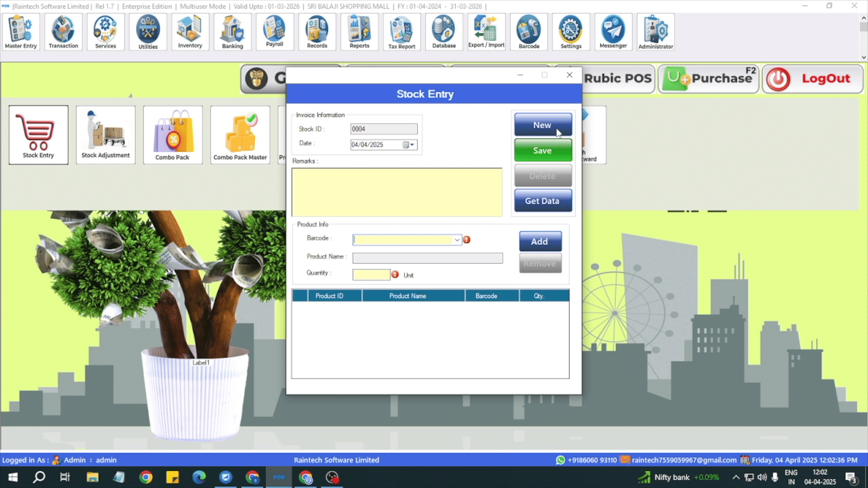
Task: Open the Stock Adjustment tile
Action: tap(105, 135)
